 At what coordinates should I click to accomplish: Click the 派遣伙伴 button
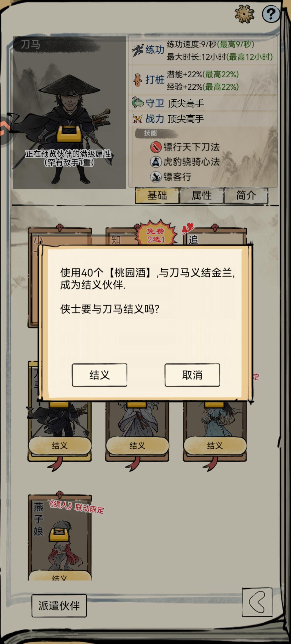pyautogui.click(x=59, y=605)
